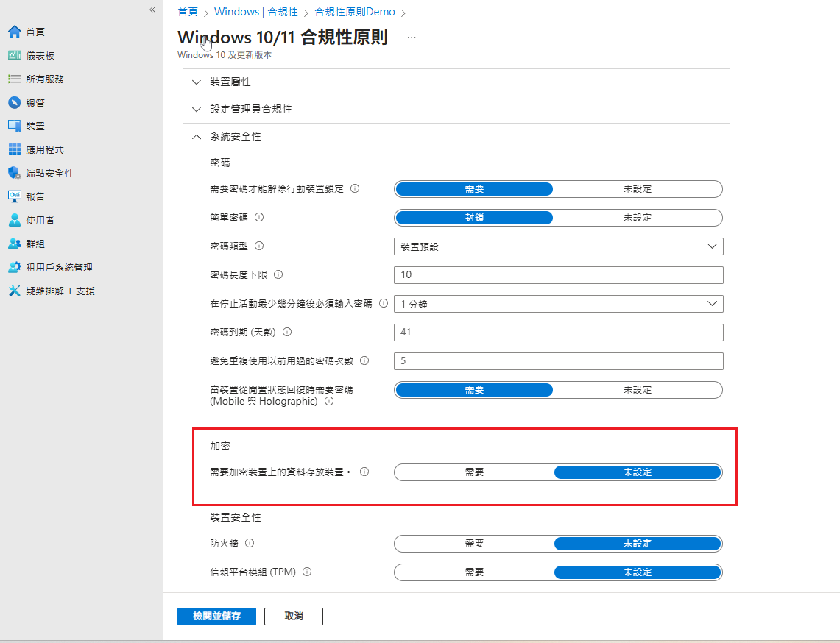Click the 取消 button
The height and width of the screenshot is (643, 840).
tap(293, 616)
